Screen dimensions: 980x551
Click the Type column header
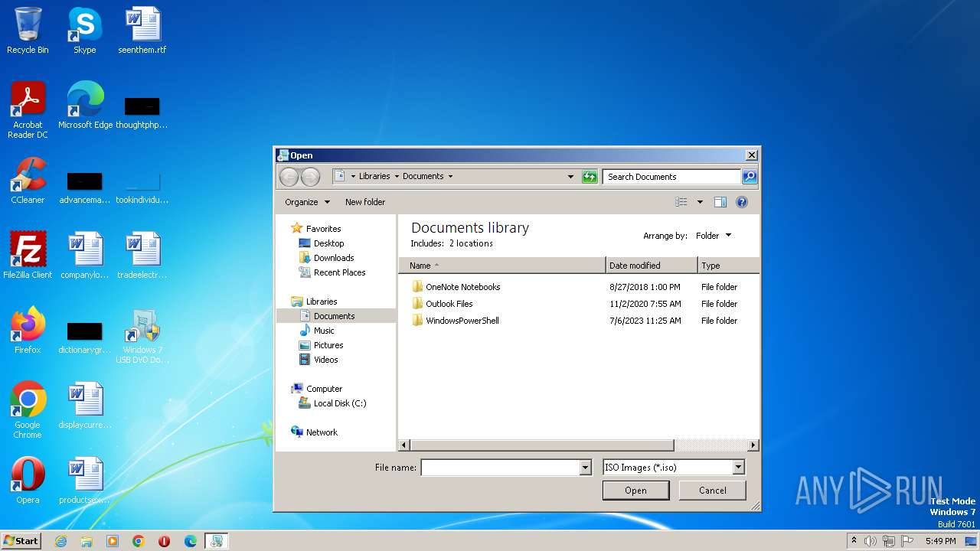[728, 266]
